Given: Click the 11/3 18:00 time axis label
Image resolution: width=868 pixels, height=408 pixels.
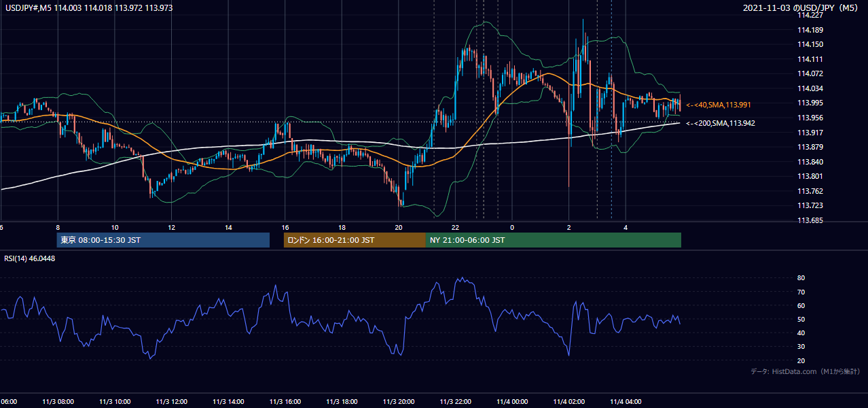Looking at the screenshot, I should coord(342,402).
